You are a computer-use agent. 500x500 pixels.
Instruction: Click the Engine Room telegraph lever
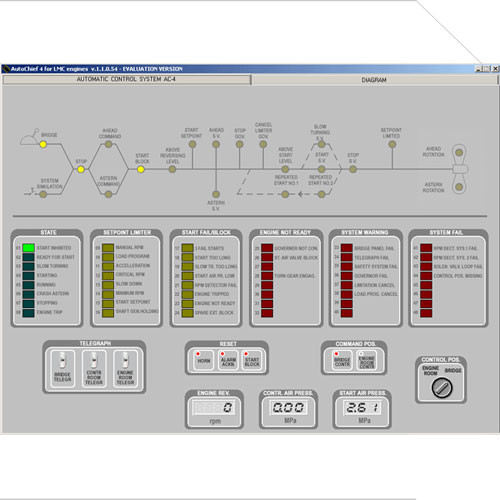coord(125,360)
